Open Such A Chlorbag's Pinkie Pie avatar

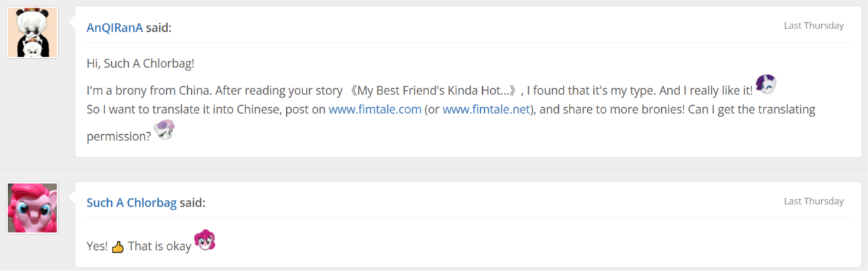(33, 208)
